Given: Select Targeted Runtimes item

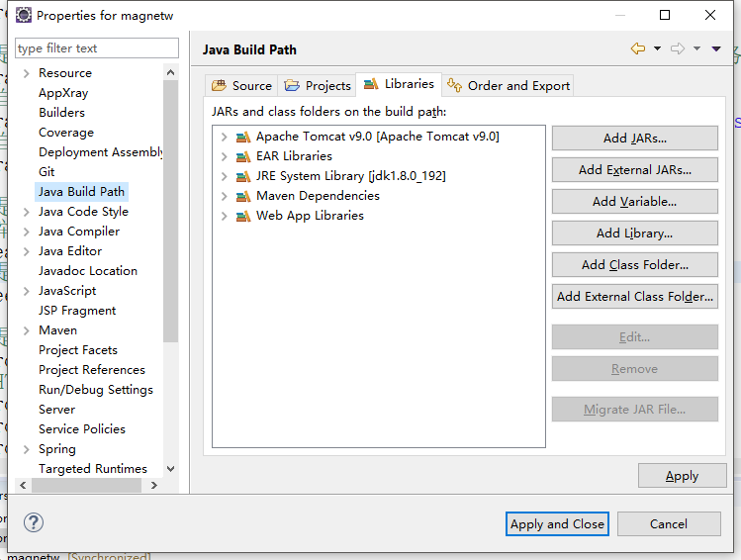Looking at the screenshot, I should [93, 469].
